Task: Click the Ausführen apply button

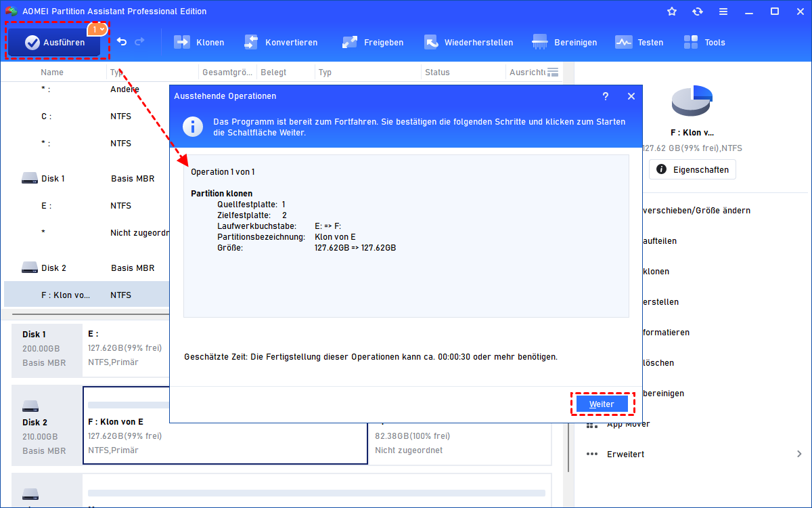Action: tap(54, 42)
